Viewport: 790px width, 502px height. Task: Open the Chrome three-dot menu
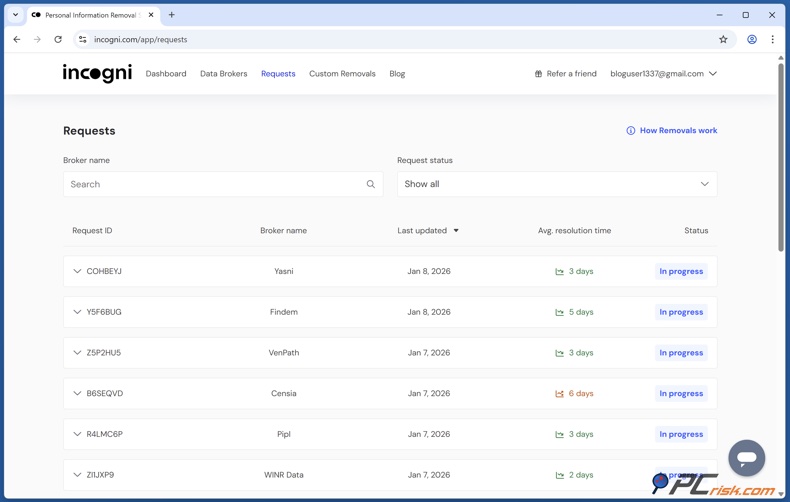point(772,39)
